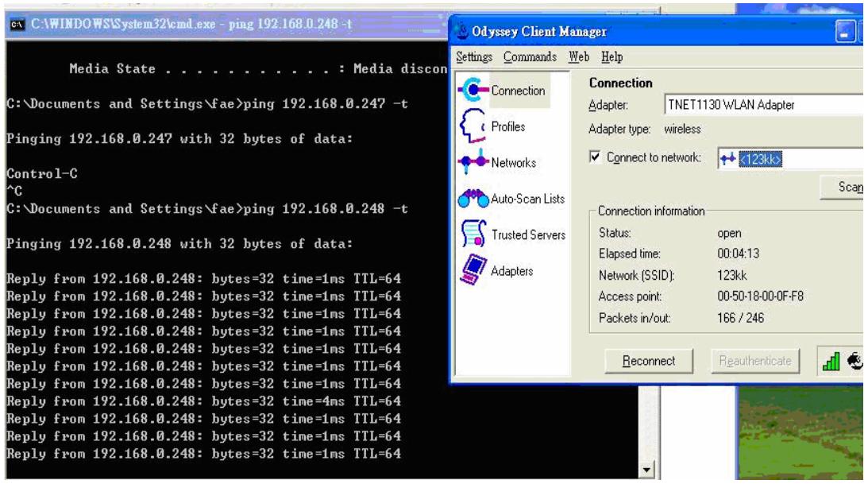Open the Commands menu

pos(530,56)
